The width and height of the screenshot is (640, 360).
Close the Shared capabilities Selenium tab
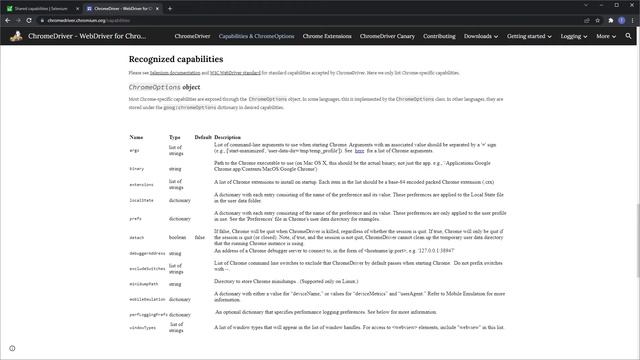point(78,8)
